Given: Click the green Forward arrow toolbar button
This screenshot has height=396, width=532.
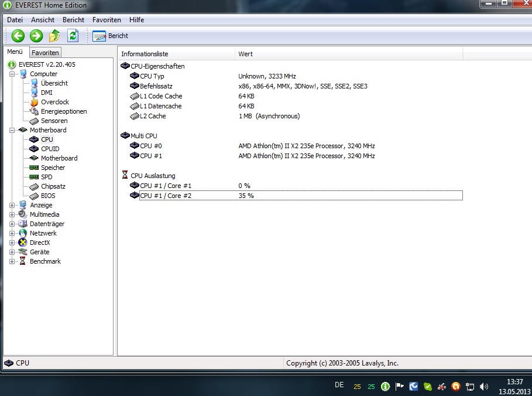Looking at the screenshot, I should [x=36, y=36].
